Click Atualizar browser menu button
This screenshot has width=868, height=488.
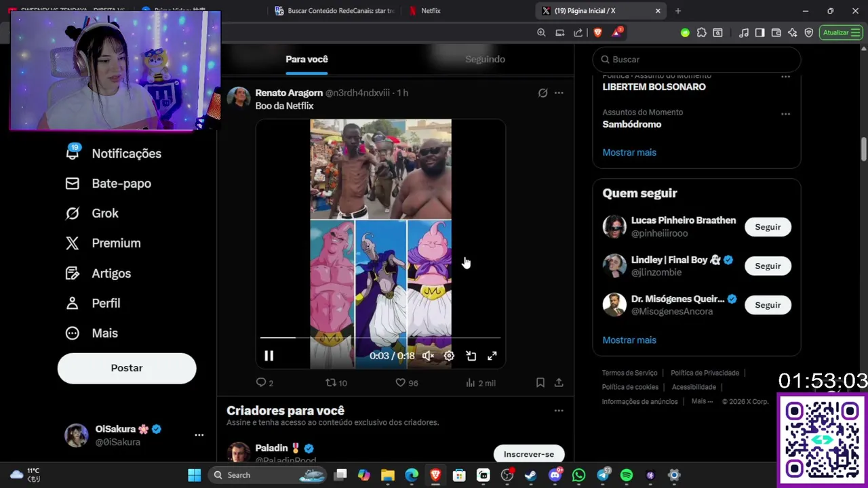tap(841, 33)
